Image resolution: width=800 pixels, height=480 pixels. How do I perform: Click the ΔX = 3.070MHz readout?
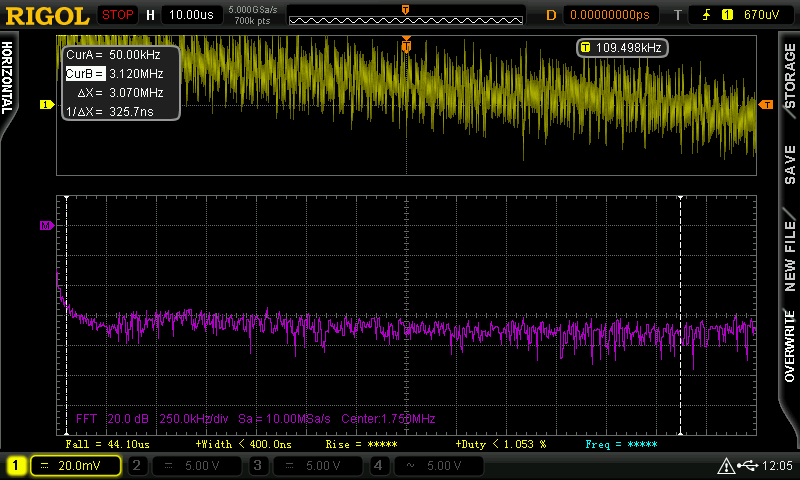pyautogui.click(x=120, y=92)
